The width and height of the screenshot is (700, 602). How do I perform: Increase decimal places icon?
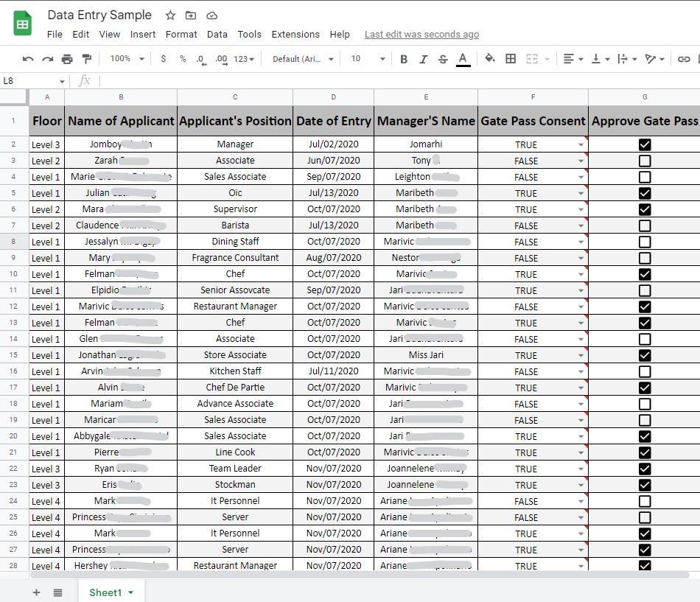pos(221,60)
